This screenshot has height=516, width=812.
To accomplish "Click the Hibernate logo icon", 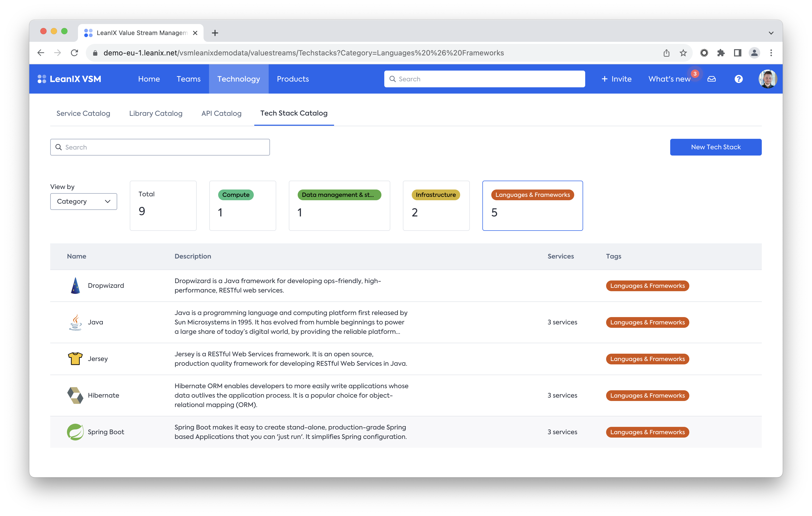I will (x=75, y=395).
